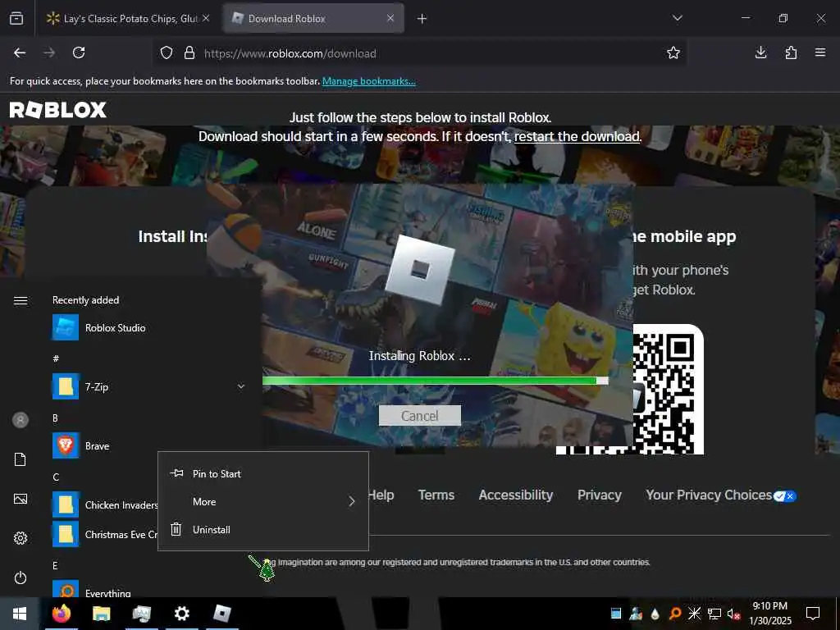Choose Pin to Start in context menu
Viewport: 840px width, 630px height.
coord(263,473)
